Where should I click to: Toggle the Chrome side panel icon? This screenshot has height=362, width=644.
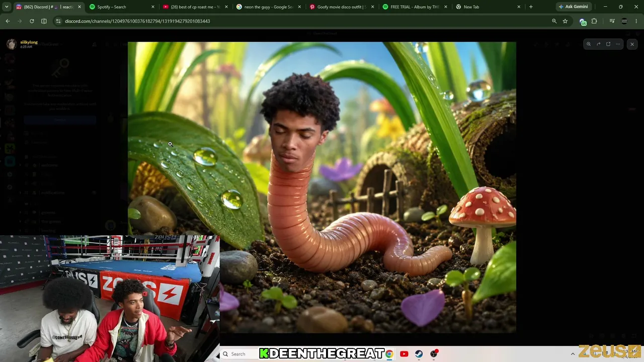tap(44, 21)
